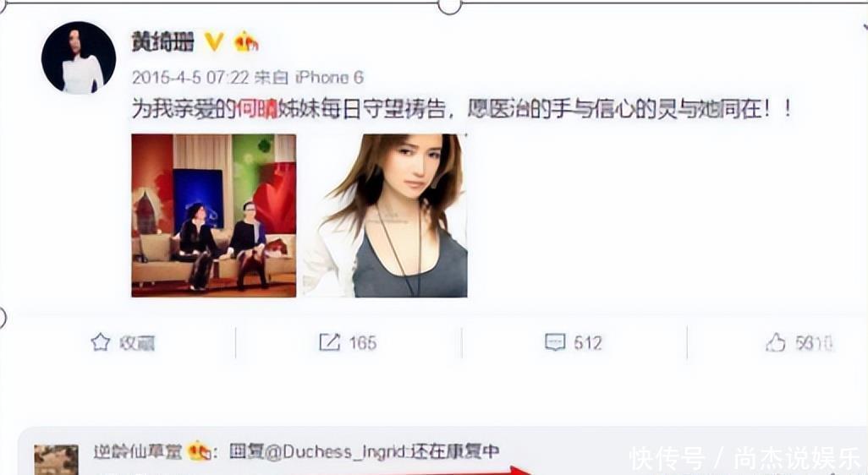Click the red highlighted name 何晴
This screenshot has height=475, width=868.
[257, 109]
